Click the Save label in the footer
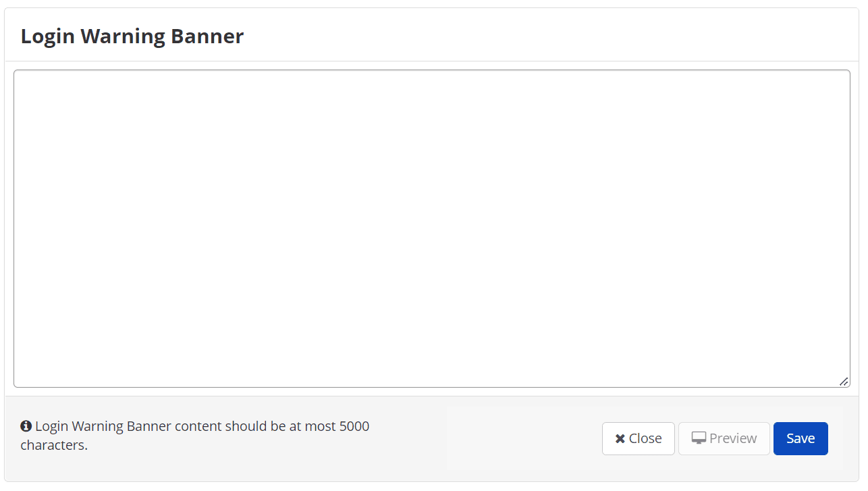Viewport: 868px width, 491px height. pyautogui.click(x=801, y=439)
